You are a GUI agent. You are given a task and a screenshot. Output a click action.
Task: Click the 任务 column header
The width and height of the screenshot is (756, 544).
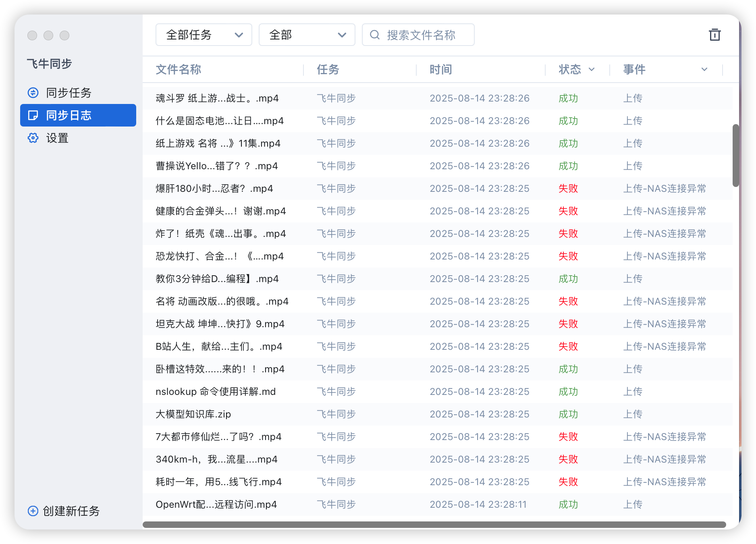(328, 69)
